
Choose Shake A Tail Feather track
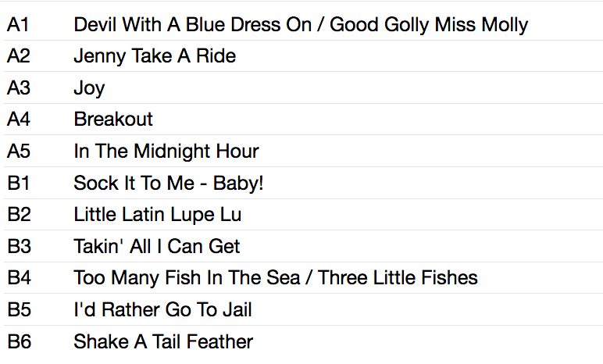click(163, 341)
